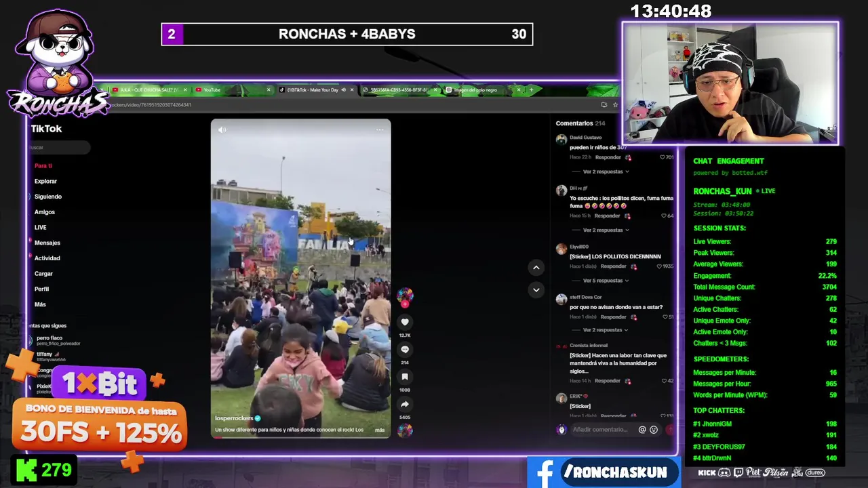
Task: Expand 'Ver 2 respuestas' under David Gustavo
Action: click(606, 172)
